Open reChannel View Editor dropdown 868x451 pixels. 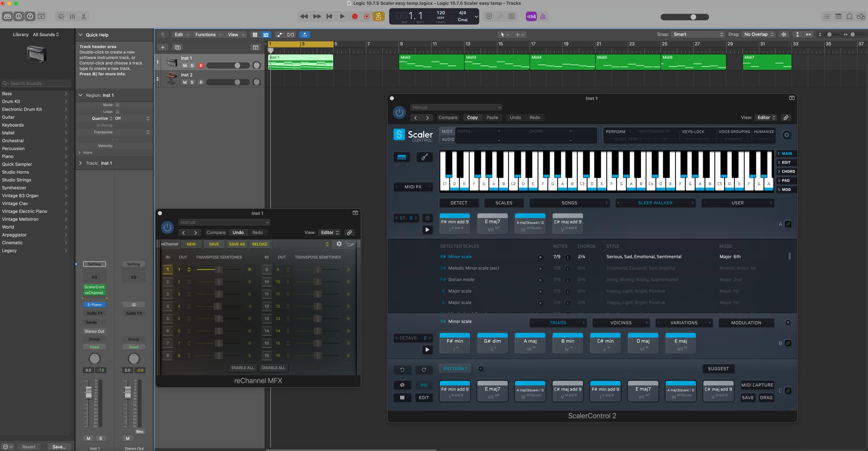(x=330, y=233)
